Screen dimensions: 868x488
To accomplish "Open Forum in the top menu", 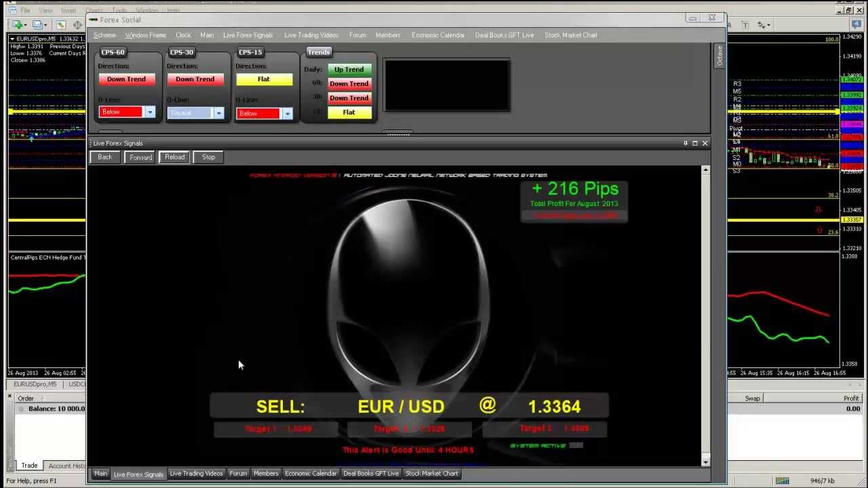I will 357,35.
